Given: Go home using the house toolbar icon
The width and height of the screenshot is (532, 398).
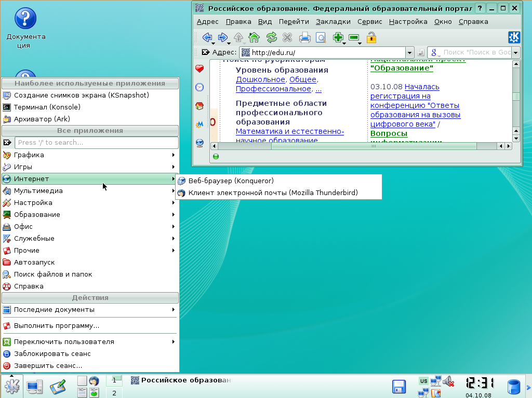Looking at the screenshot, I should point(253,37).
